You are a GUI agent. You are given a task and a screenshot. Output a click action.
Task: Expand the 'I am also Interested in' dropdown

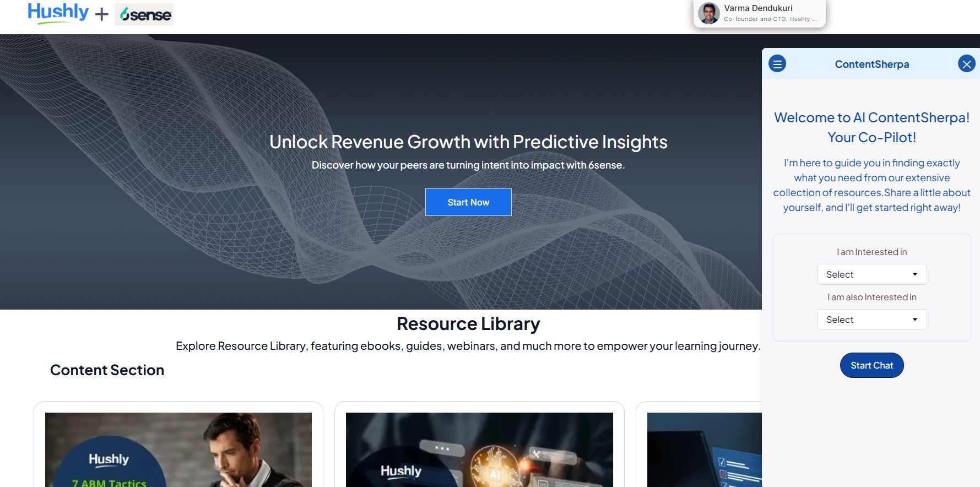(x=871, y=320)
